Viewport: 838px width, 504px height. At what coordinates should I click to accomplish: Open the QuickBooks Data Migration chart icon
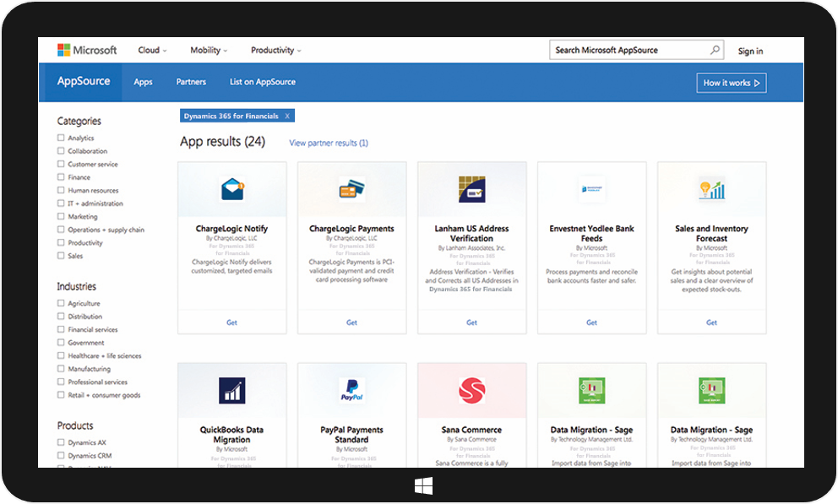coord(231,390)
